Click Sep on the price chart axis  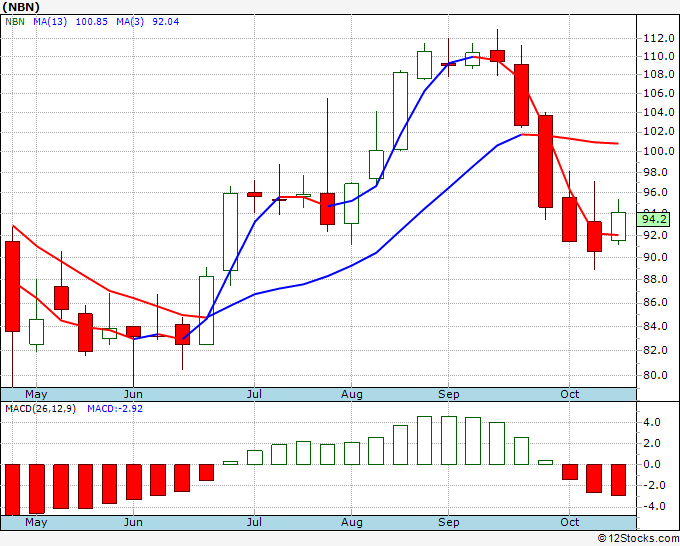point(448,394)
